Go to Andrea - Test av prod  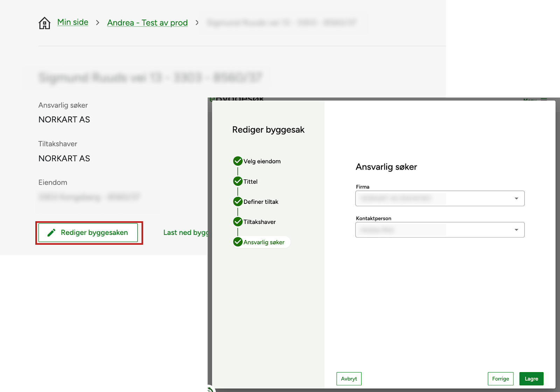147,23
